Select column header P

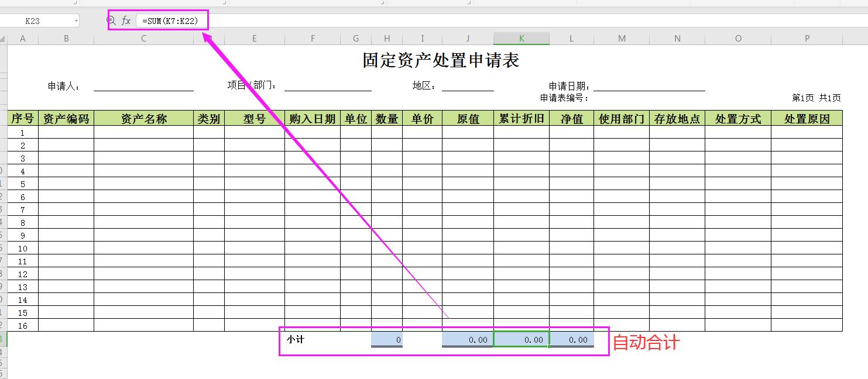(806, 39)
